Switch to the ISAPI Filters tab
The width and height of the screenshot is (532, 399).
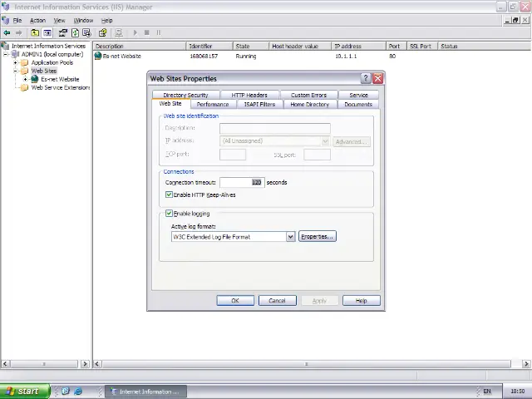[259, 104]
